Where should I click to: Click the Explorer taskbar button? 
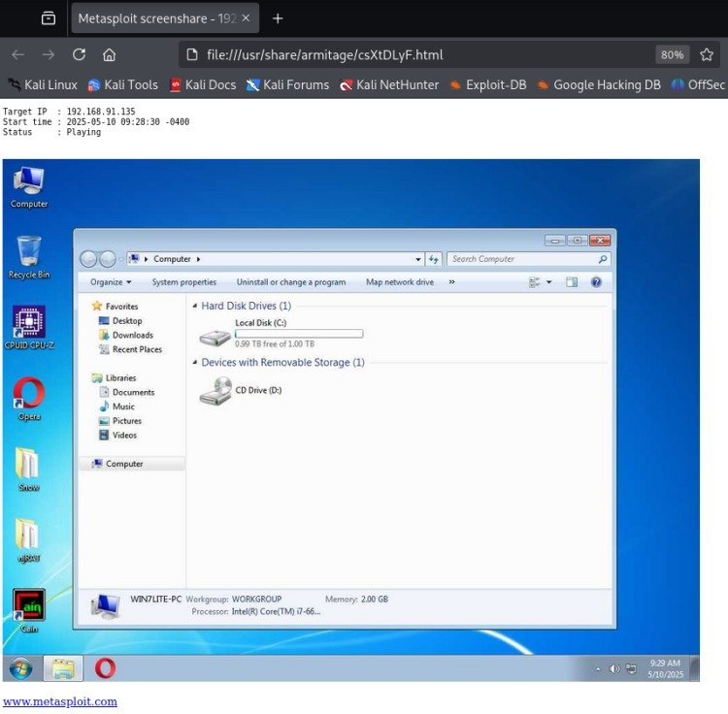click(63, 668)
